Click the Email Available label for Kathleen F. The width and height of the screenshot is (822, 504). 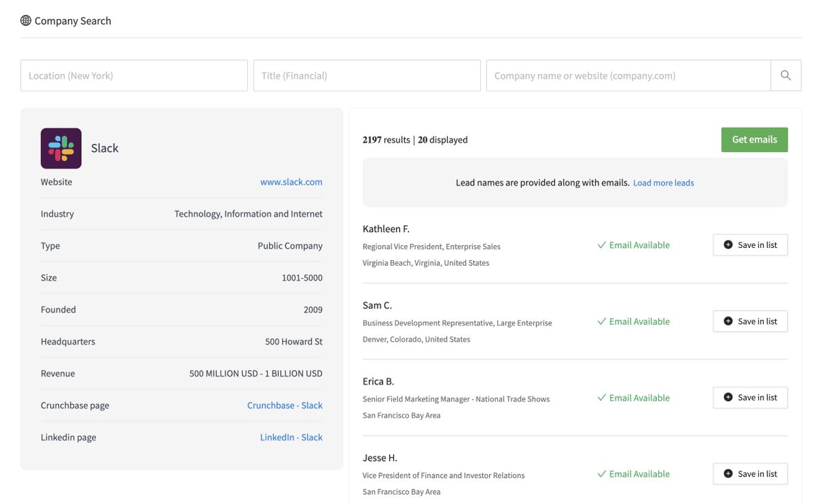pos(638,244)
